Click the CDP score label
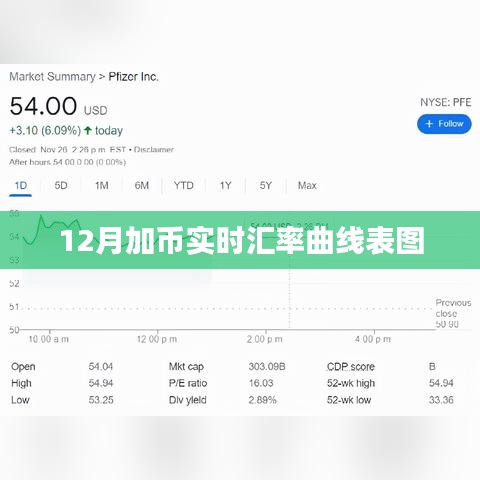 click(x=351, y=367)
